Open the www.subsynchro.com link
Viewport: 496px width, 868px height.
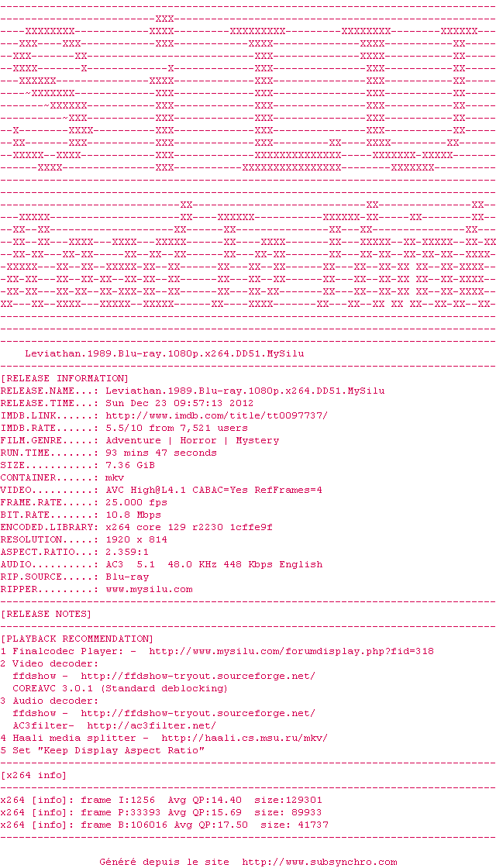(x=319, y=862)
